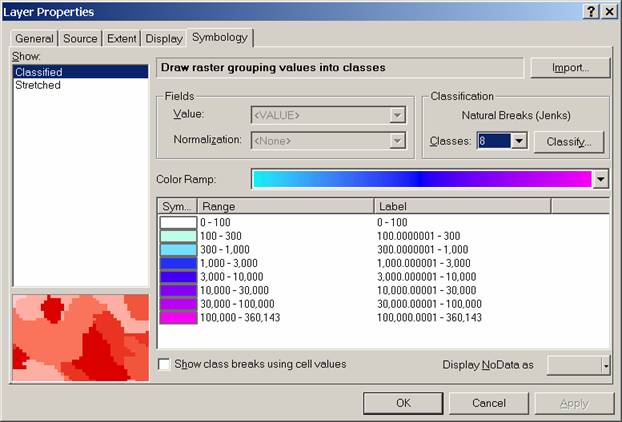Select Stretched in the Show list
Screen dimensions: 622x422
coord(38,86)
